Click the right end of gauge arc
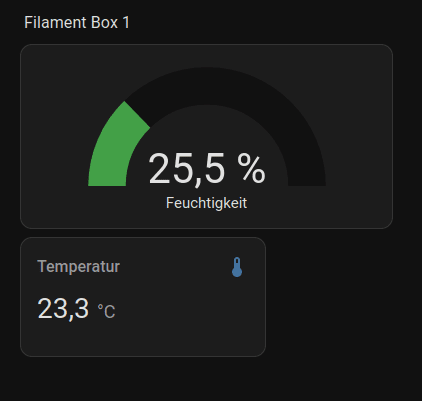The image size is (422, 401). (307, 182)
